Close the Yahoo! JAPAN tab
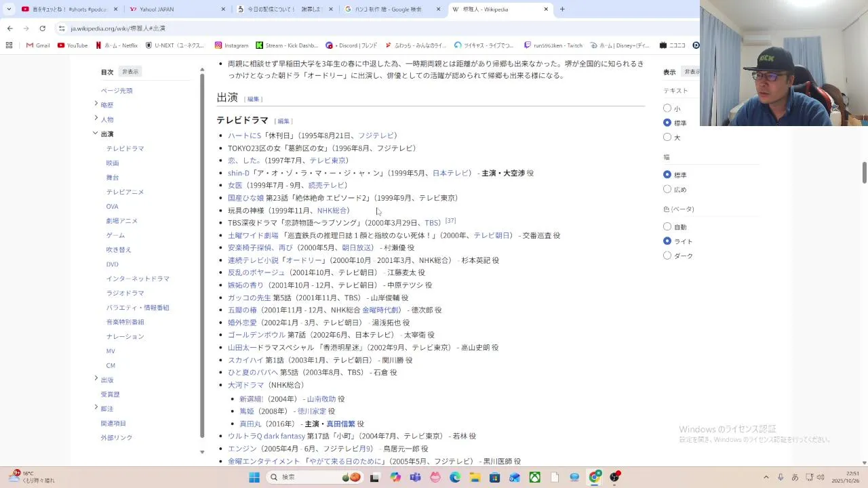868x488 pixels. (223, 9)
